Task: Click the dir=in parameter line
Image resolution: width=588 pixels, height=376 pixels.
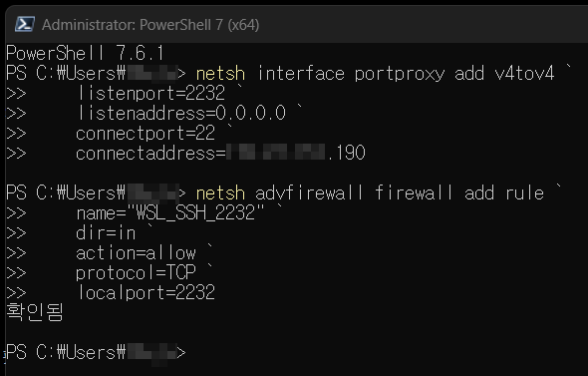Action: pos(106,233)
